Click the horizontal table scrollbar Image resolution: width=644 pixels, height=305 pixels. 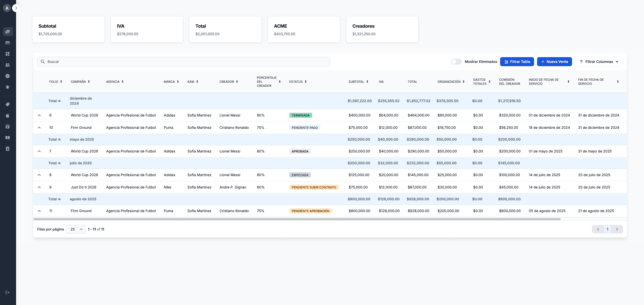pos(297,219)
